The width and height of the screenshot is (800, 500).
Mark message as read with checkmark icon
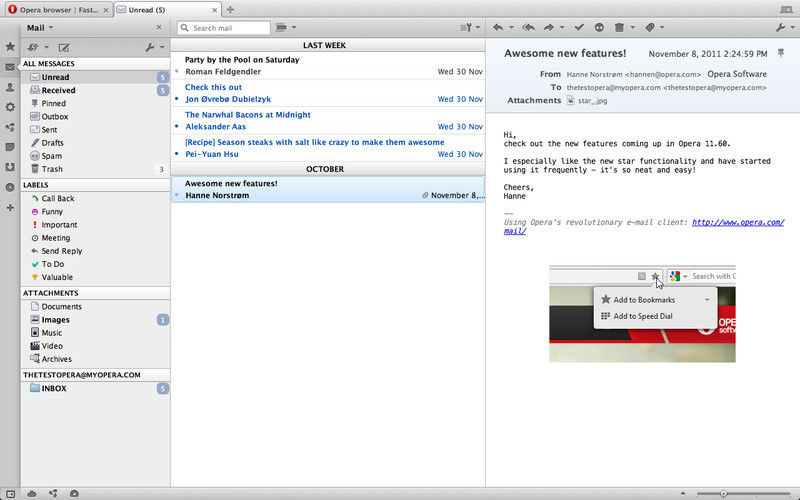click(x=579, y=28)
